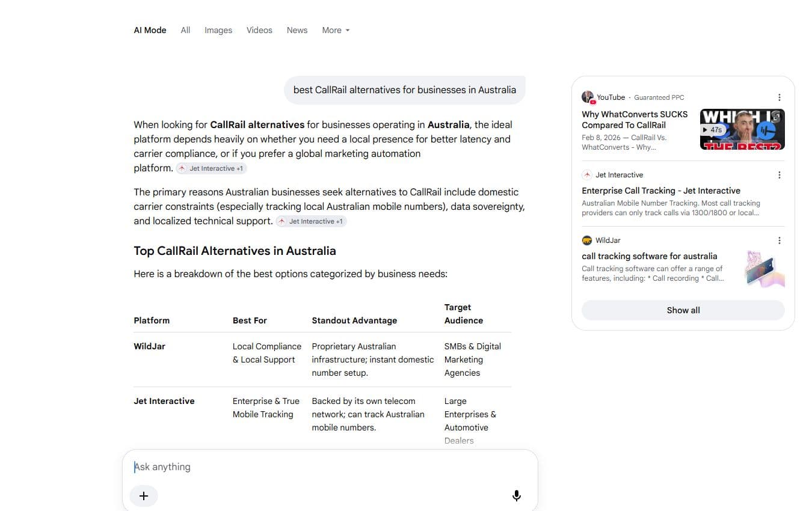812x511 pixels.
Task: Open 'call tracking software for australia' link
Action: tap(650, 256)
